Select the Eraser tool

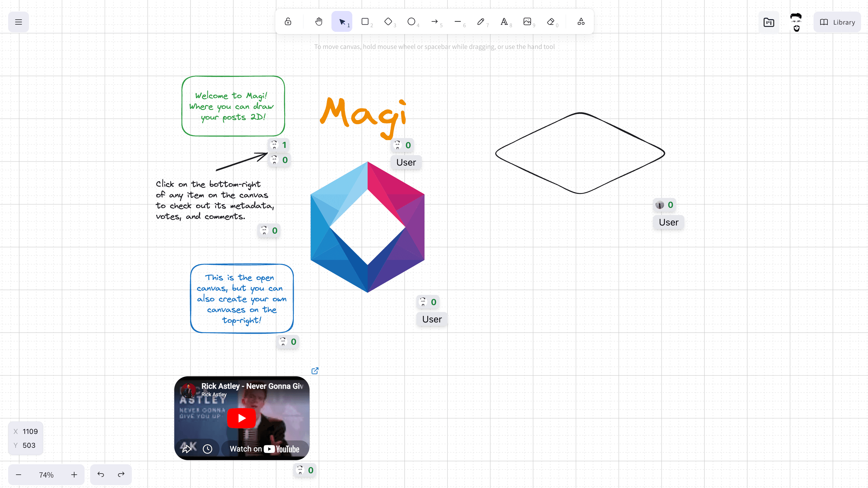pyautogui.click(x=550, y=22)
